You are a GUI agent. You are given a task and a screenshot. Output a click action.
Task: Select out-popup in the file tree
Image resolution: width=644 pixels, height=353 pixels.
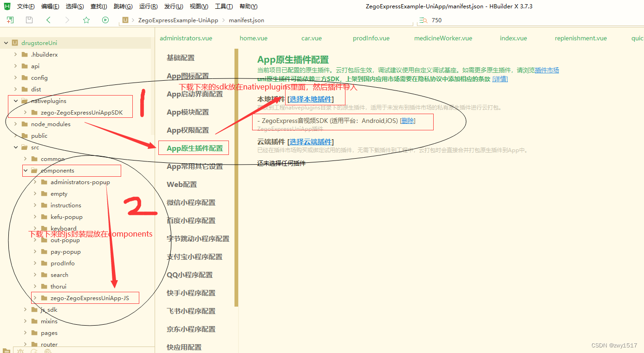tap(65, 240)
